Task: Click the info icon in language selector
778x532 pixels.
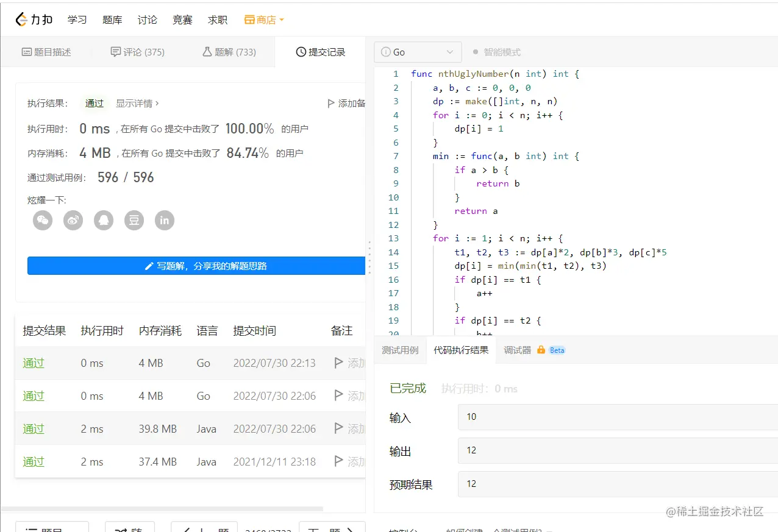Action: tap(386, 52)
